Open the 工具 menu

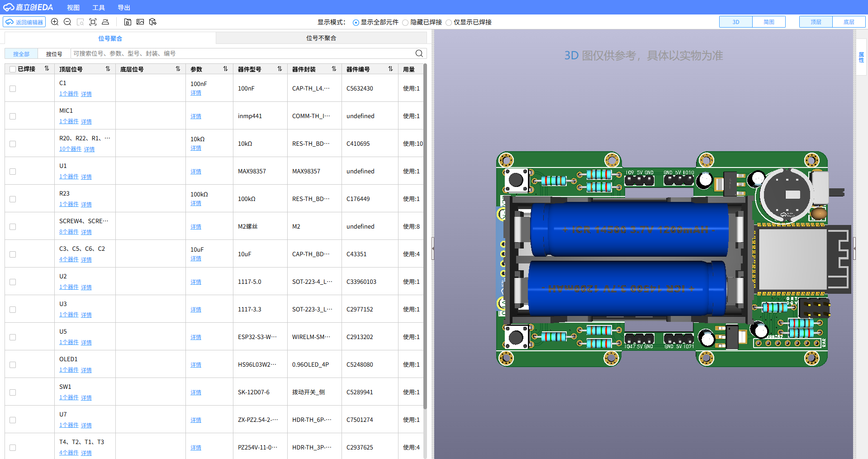[98, 8]
